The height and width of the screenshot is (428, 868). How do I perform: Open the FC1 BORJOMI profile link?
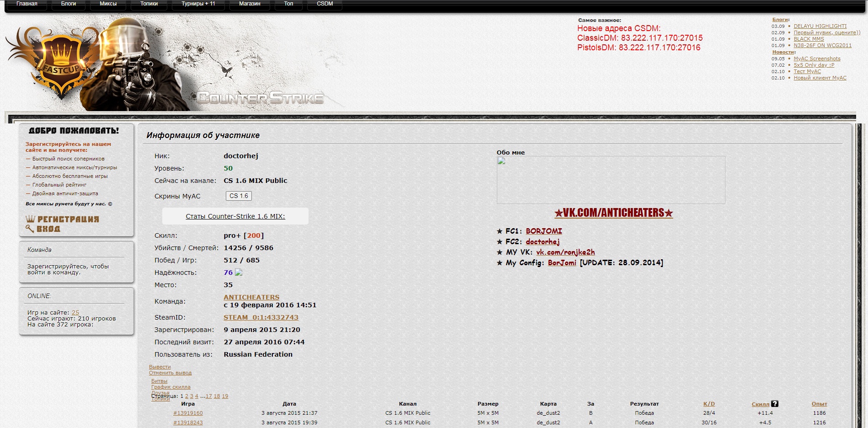pos(544,231)
